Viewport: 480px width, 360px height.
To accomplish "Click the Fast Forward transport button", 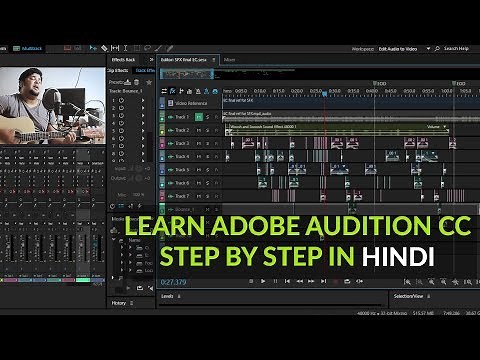I will click(311, 281).
